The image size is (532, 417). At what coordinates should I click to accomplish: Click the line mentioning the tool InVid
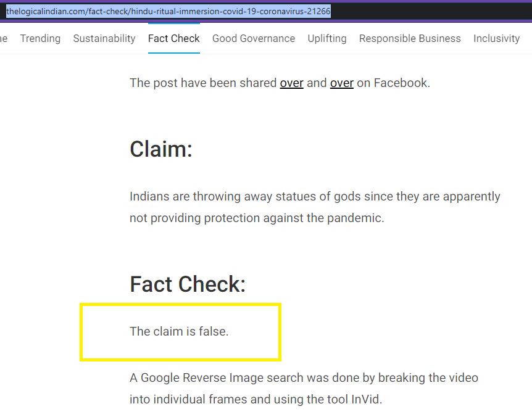256,399
